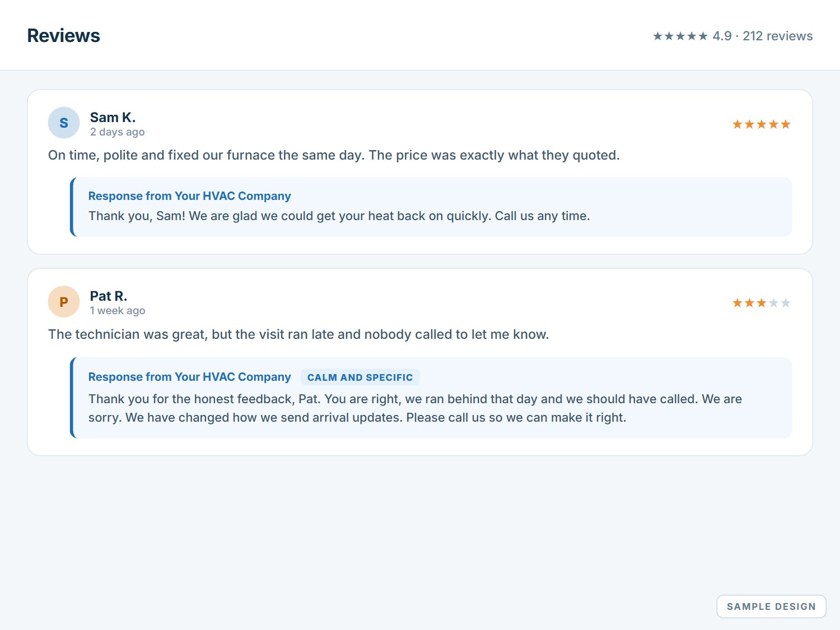The width and height of the screenshot is (840, 630).
Task: Click the 'Thank you, Sam!' response text
Action: pyautogui.click(x=339, y=216)
